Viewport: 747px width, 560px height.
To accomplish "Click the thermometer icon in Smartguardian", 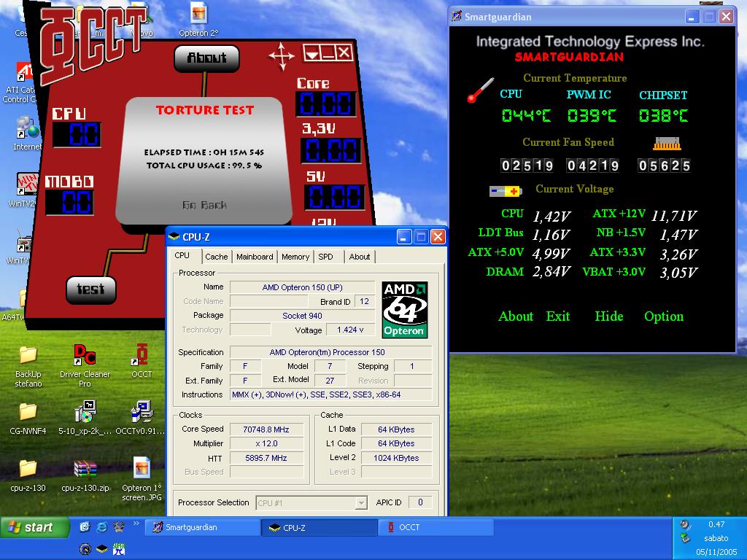I will point(480,90).
